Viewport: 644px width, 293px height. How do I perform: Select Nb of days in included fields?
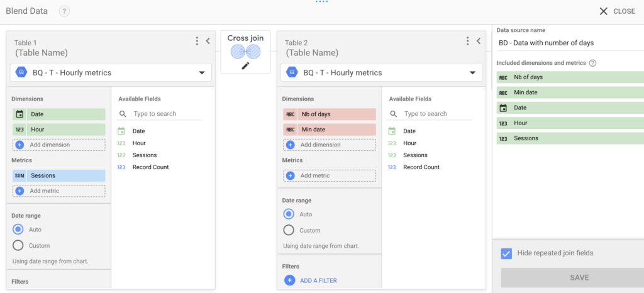click(570, 77)
